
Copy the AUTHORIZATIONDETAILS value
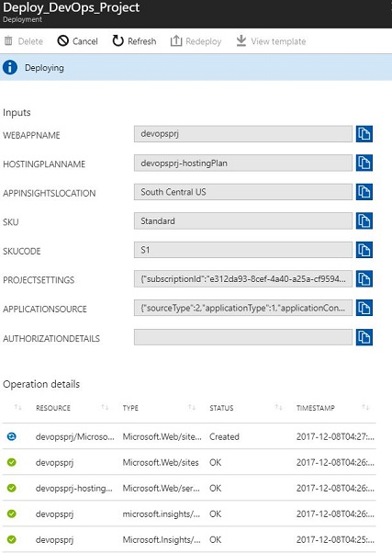[364, 337]
